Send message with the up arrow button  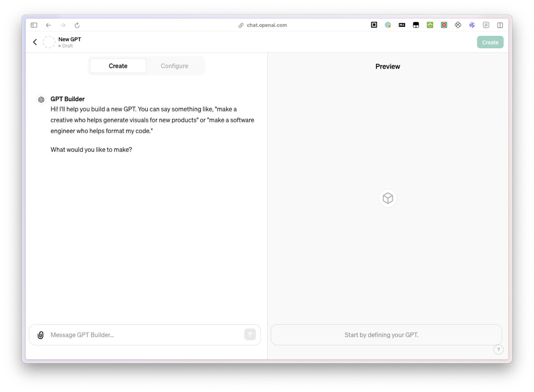coord(250,335)
